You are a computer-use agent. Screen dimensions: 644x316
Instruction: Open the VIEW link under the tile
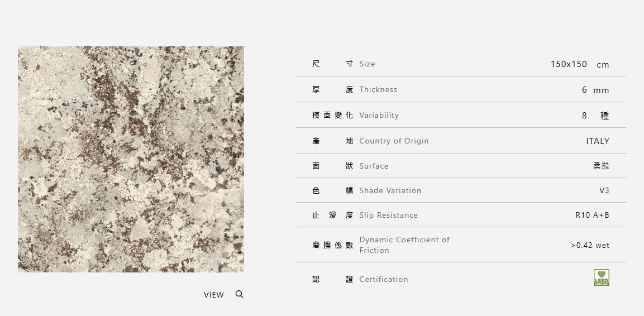click(213, 295)
